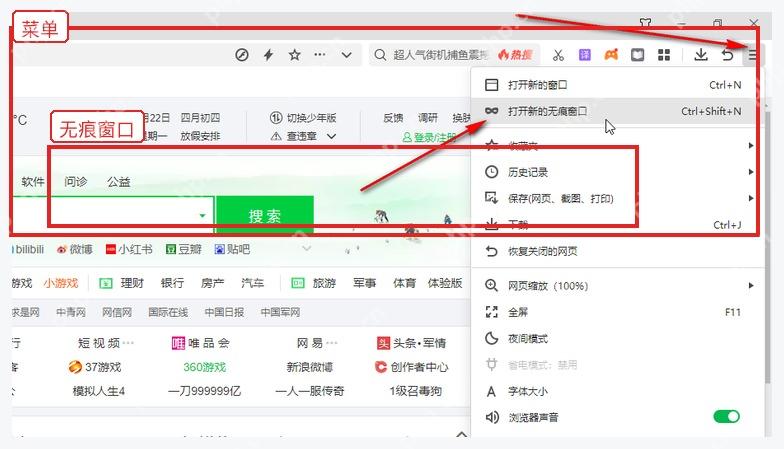Image resolution: width=784 pixels, height=449 pixels.
Task: Open the 小红书 quick link
Action: tap(129, 250)
